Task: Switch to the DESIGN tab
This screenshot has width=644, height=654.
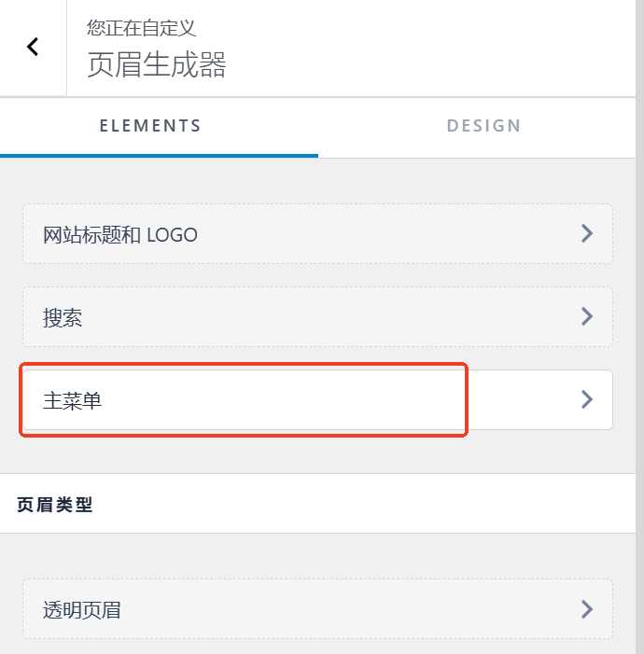Action: click(483, 126)
